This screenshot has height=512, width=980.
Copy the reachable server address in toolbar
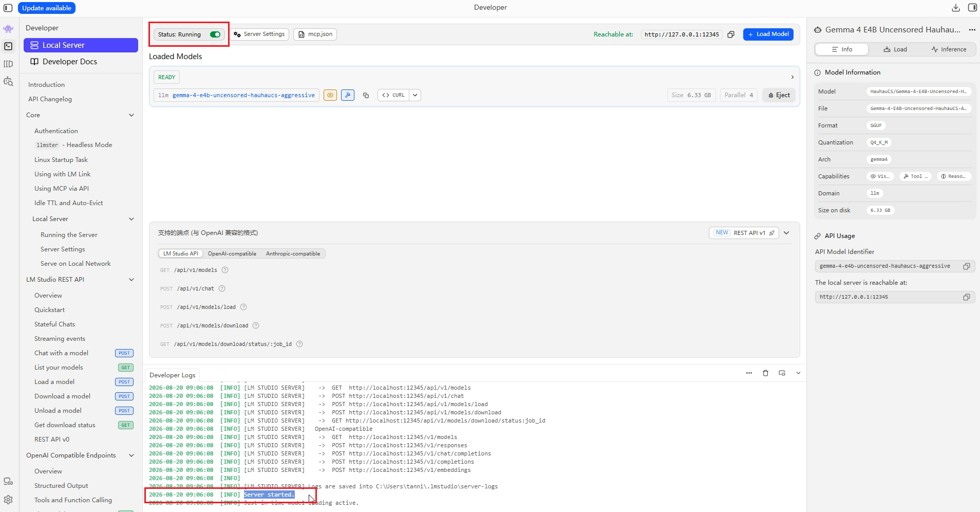(731, 34)
